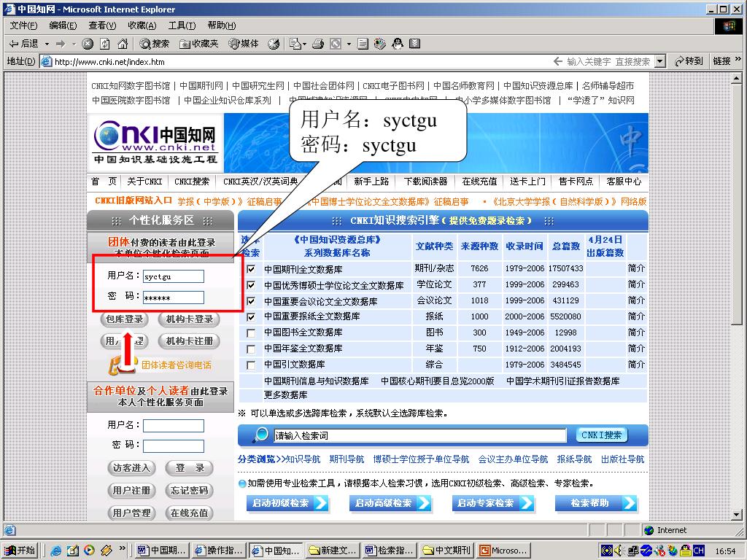Uncheck 中国重要会议论文全文数据库 checkbox
This screenshot has height=560, width=747.
pos(251,301)
